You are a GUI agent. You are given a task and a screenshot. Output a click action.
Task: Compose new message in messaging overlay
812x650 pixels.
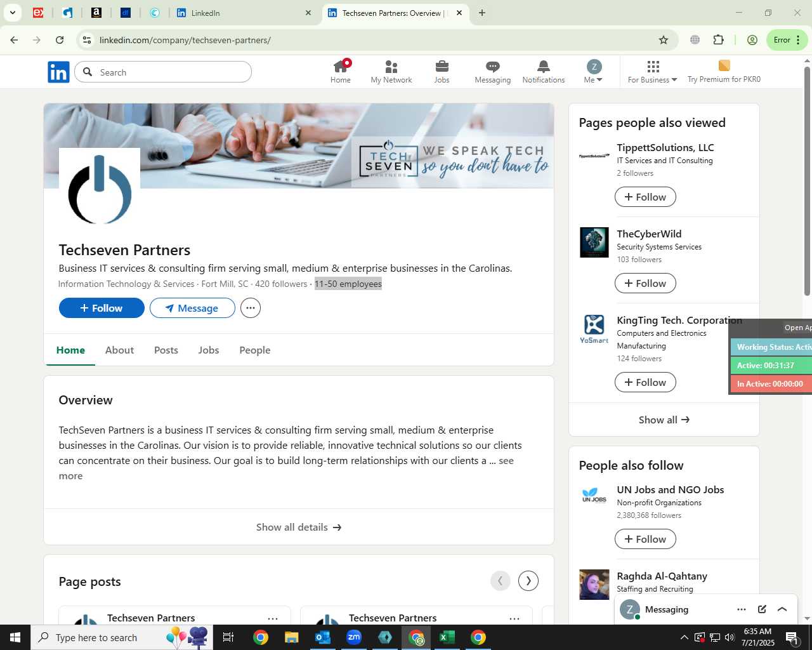[762, 609]
